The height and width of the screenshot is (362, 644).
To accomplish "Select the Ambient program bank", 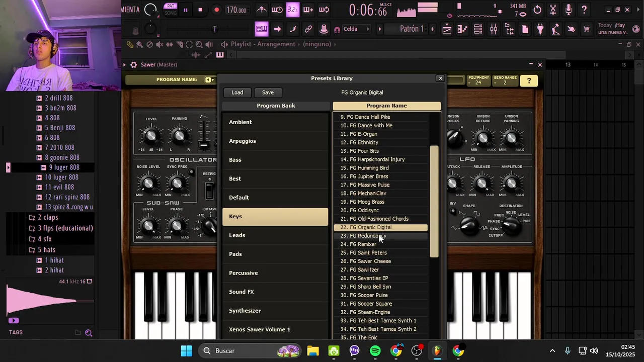I will (275, 122).
